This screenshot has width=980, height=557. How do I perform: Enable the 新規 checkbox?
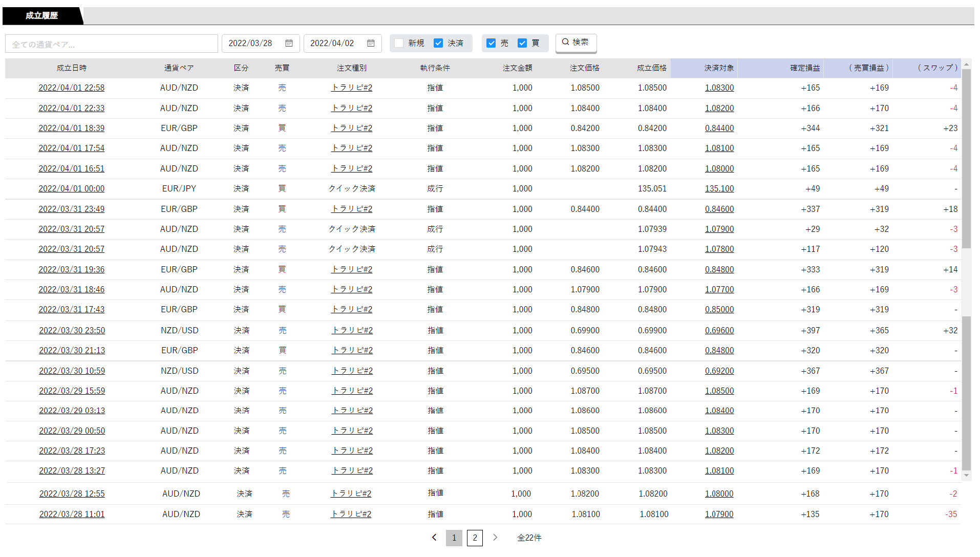click(x=399, y=44)
